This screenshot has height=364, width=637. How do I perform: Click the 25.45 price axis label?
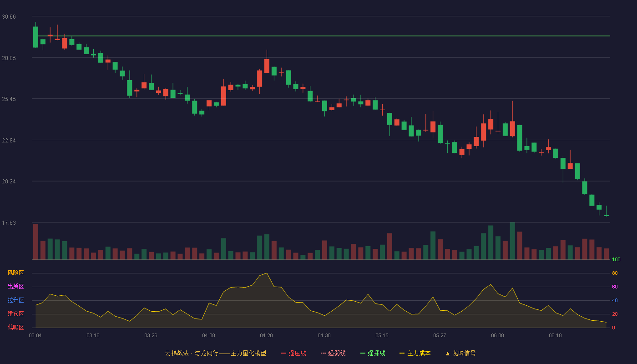(9, 99)
